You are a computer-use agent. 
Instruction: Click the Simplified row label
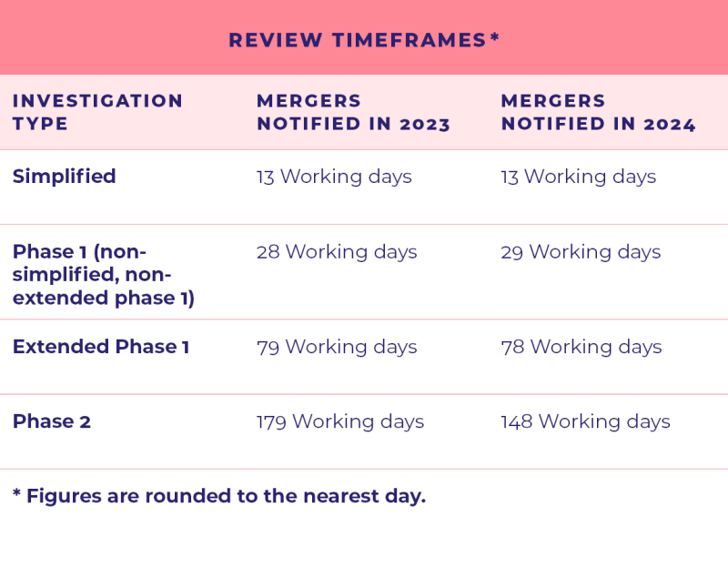(64, 177)
